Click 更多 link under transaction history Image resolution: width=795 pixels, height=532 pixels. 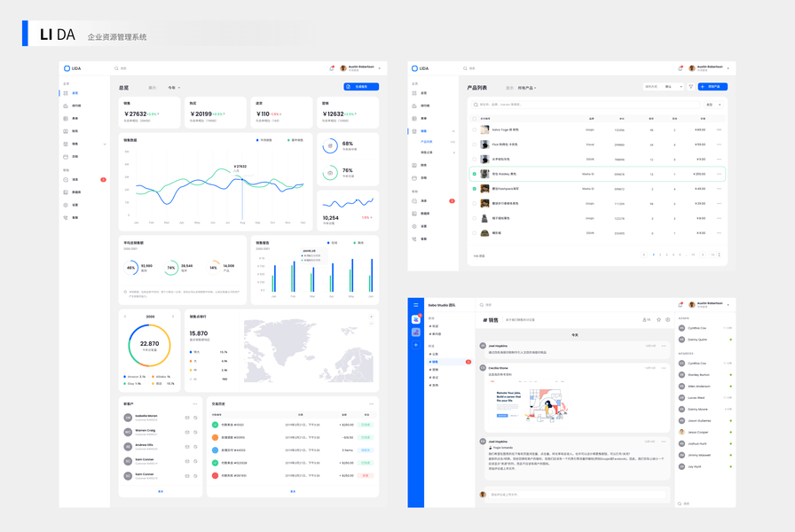293,491
